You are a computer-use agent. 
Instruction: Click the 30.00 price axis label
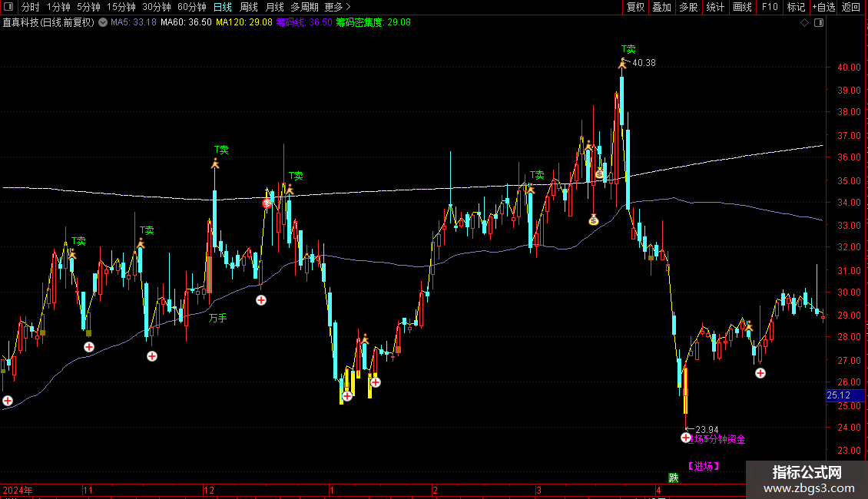point(849,292)
